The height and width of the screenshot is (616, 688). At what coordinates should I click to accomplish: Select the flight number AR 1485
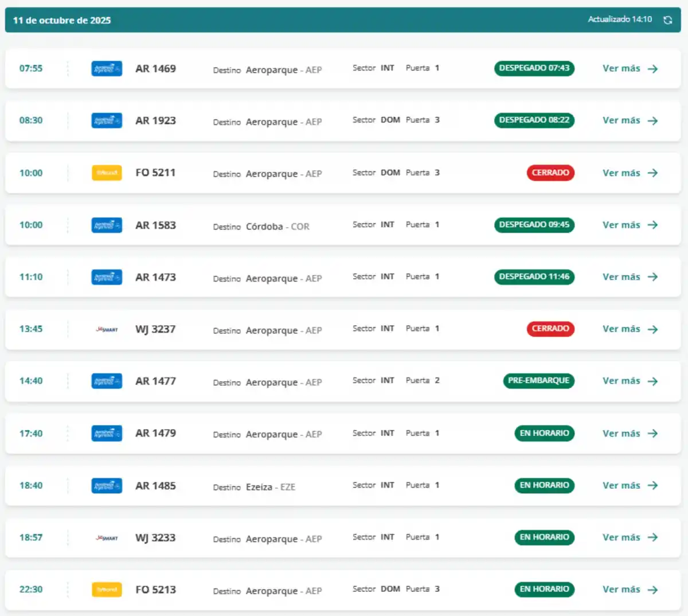tap(155, 486)
